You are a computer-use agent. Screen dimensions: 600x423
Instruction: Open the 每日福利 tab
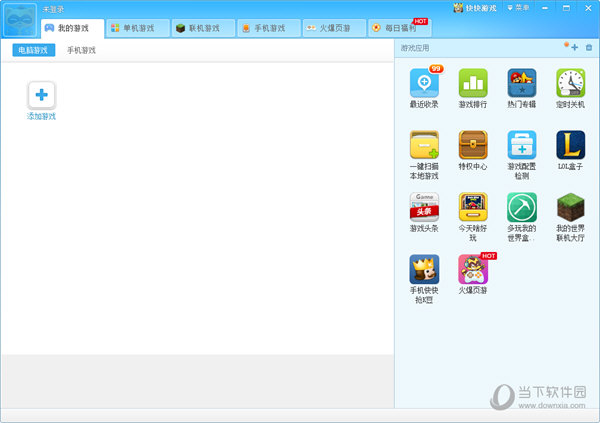(399, 28)
